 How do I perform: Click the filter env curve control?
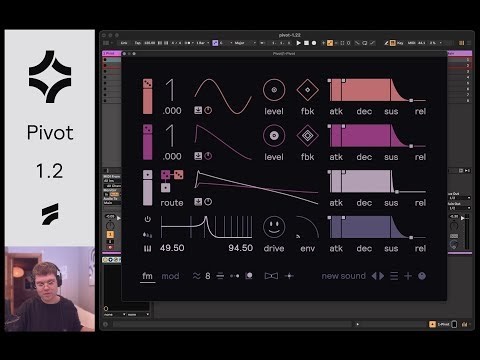(307, 227)
